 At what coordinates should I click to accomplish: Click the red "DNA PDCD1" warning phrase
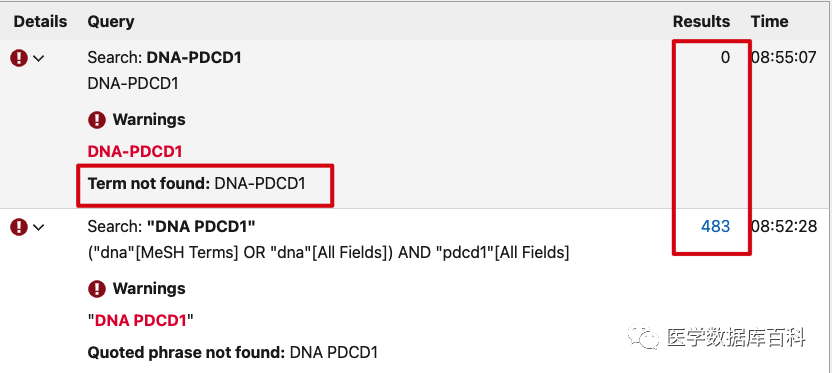(x=140, y=320)
